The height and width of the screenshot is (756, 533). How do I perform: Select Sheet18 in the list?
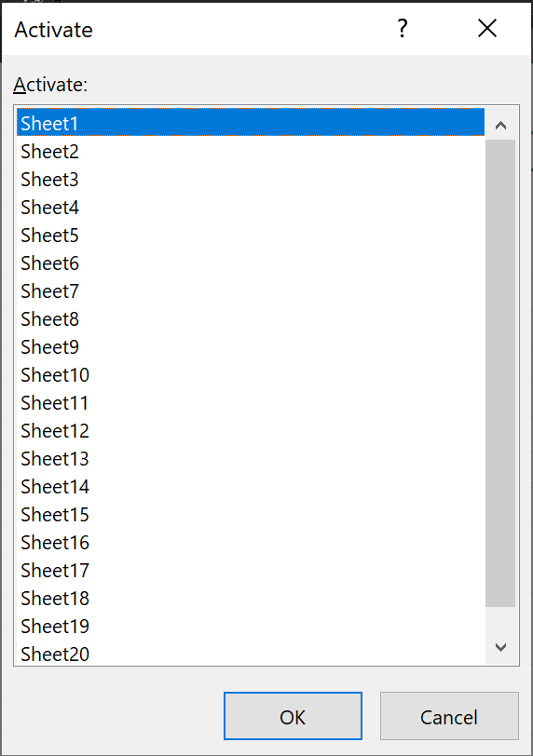click(x=251, y=599)
